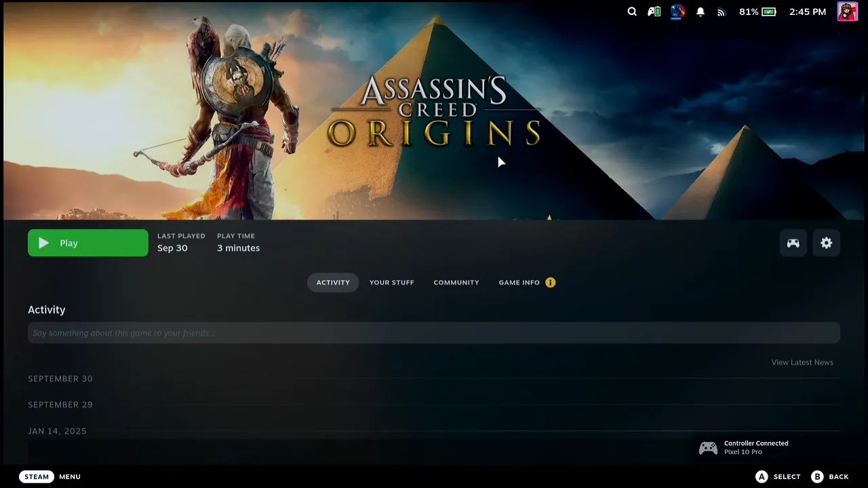Click the Assassin's Creed Origins hero banner
This screenshot has width=868, height=488.
pyautogui.click(x=434, y=110)
